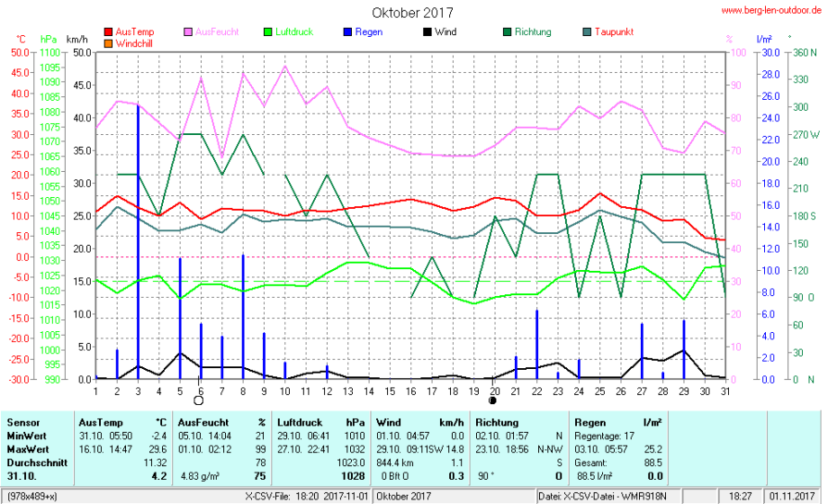Select the dark green Richtung legend square
The width and height of the screenshot is (828, 504).
pos(508,31)
